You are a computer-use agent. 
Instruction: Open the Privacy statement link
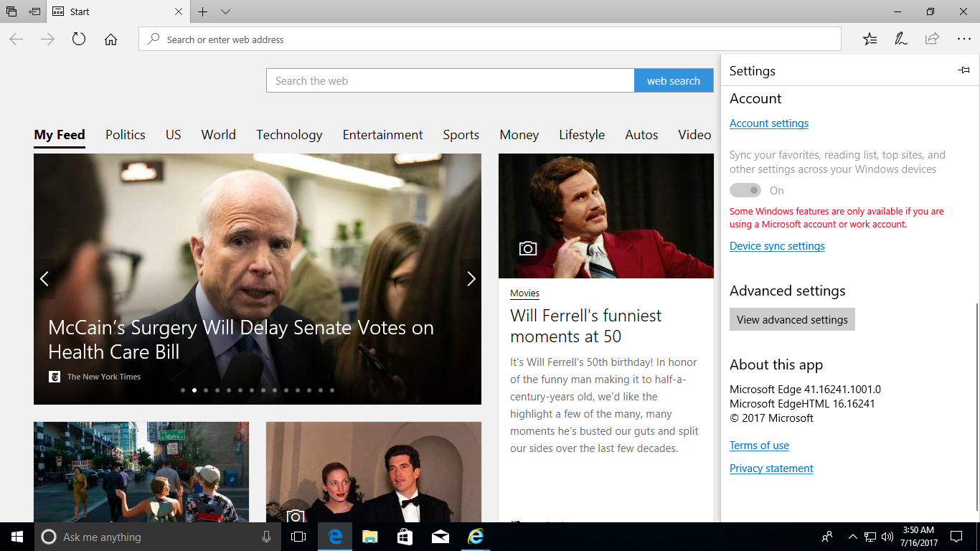771,468
